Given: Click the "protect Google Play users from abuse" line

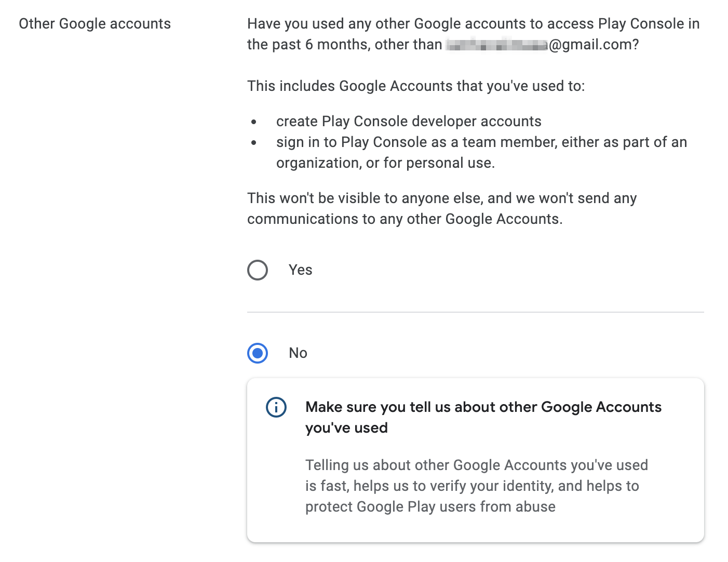Looking at the screenshot, I should point(430,507).
